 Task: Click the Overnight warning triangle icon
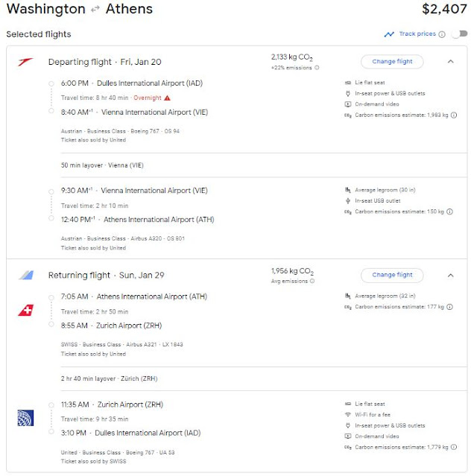tap(168, 98)
